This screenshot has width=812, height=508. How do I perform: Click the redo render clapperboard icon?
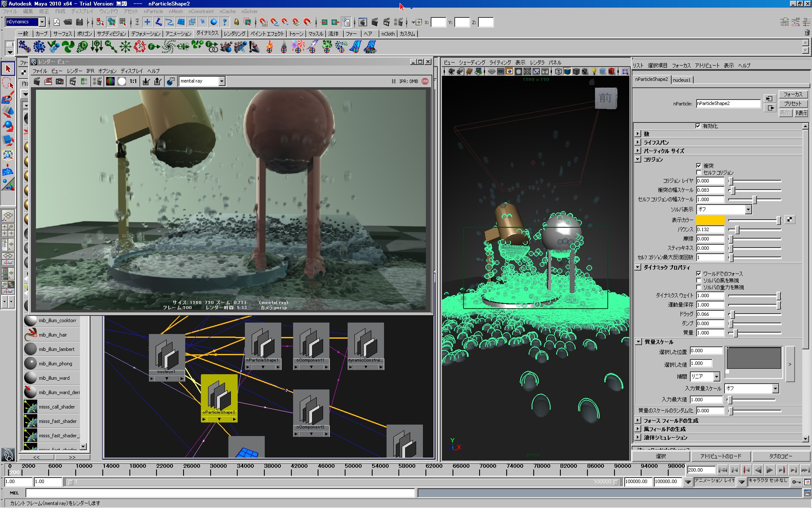[37, 81]
